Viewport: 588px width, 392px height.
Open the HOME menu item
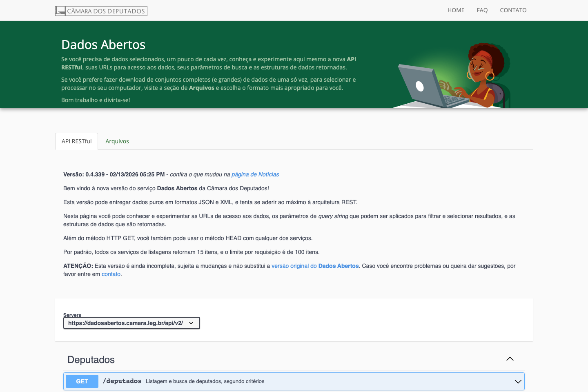pyautogui.click(x=456, y=10)
